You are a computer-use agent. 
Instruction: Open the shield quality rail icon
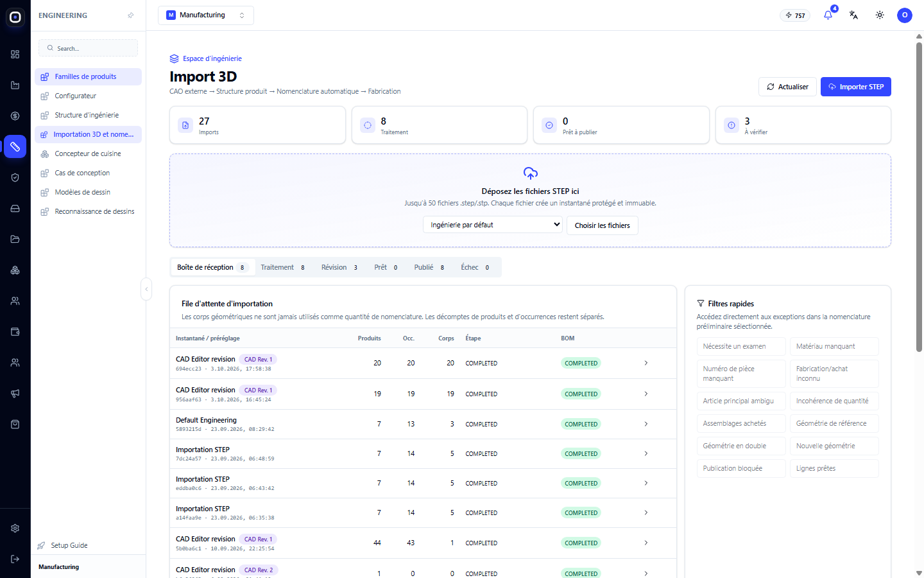click(15, 178)
